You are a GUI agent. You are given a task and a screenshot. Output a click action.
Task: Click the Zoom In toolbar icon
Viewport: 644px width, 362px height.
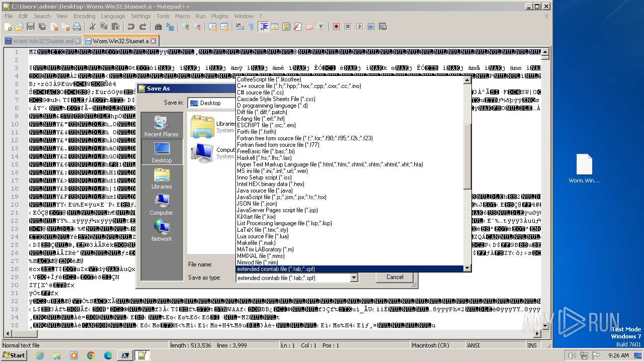click(186, 27)
